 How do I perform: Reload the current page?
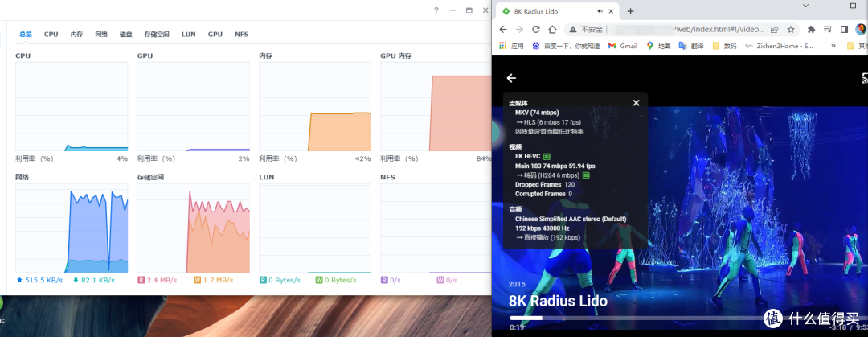(x=536, y=30)
